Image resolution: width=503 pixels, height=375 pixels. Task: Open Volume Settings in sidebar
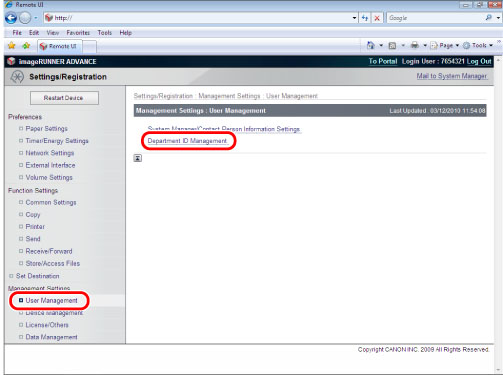coord(49,178)
